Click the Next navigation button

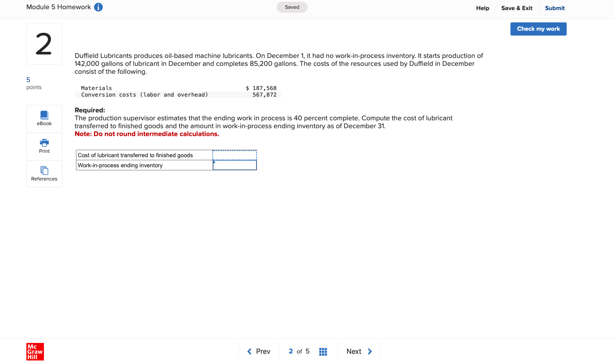pyautogui.click(x=354, y=351)
